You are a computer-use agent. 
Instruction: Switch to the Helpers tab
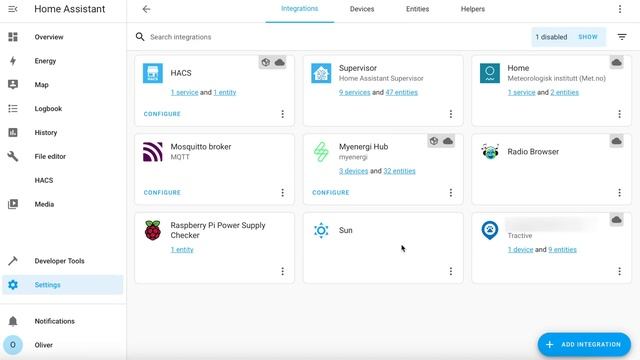click(473, 9)
